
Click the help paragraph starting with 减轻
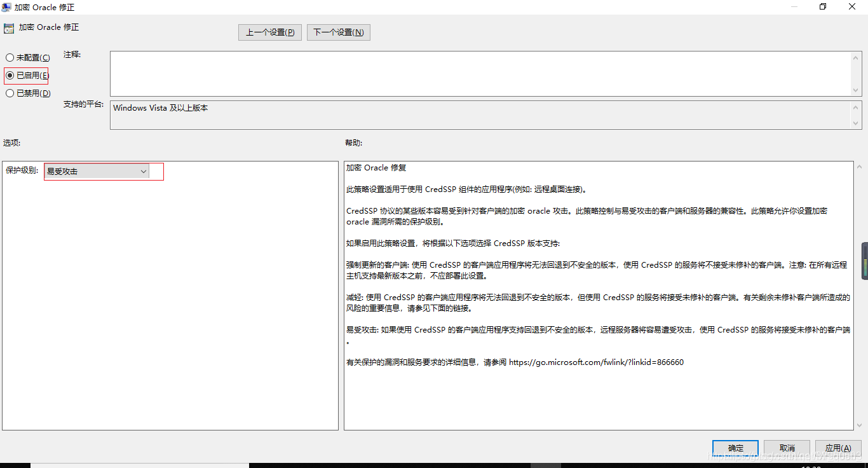(598, 303)
